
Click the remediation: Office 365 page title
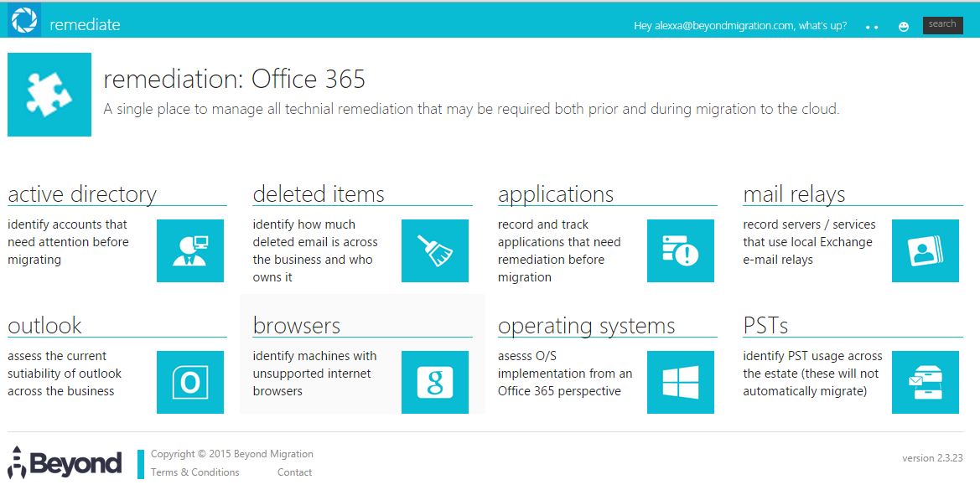235,80
